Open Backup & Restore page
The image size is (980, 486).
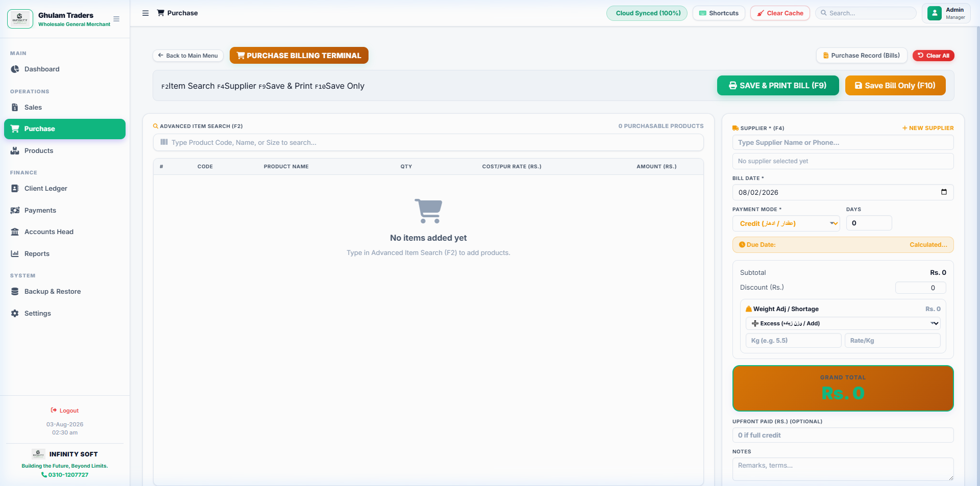65,292
